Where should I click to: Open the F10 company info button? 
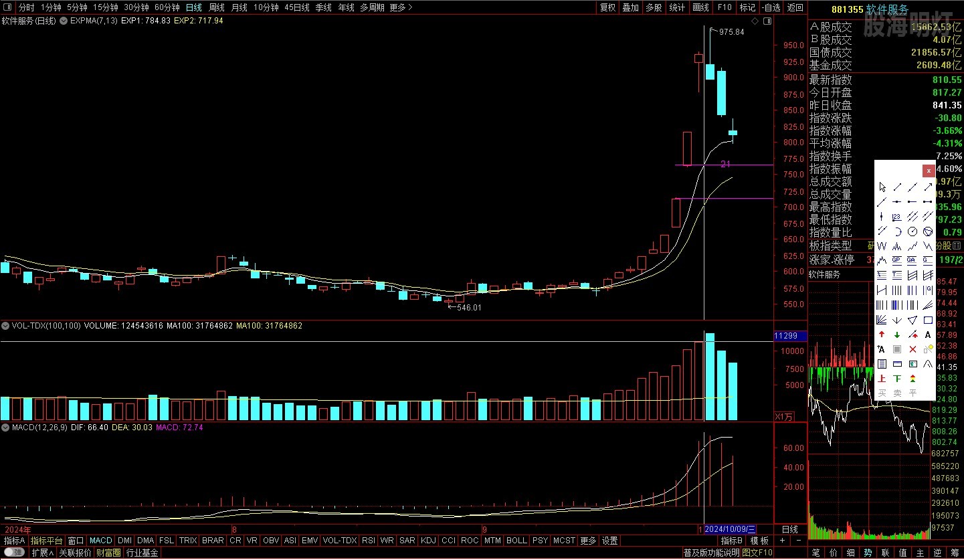click(724, 7)
